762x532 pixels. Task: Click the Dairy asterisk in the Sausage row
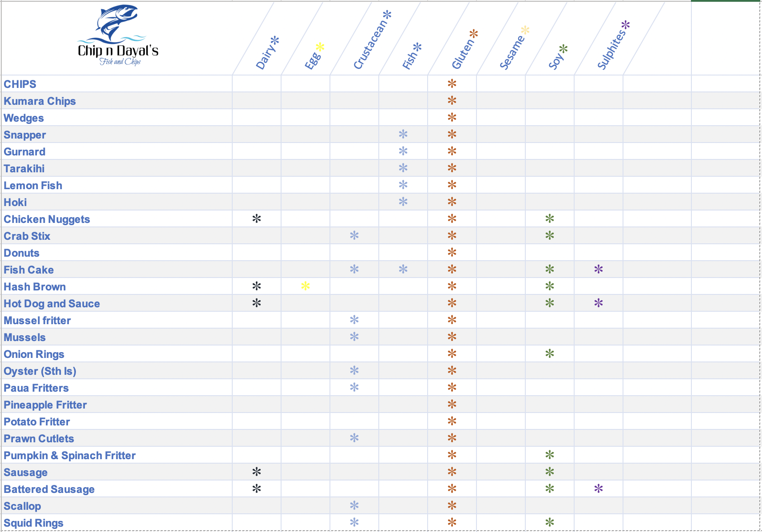pyautogui.click(x=257, y=472)
